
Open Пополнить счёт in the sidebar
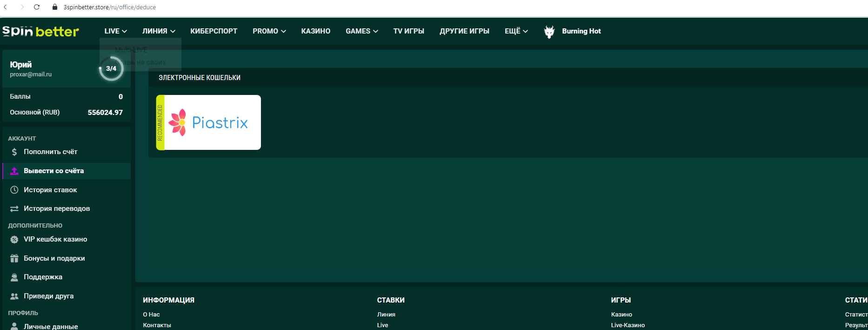coord(67,152)
